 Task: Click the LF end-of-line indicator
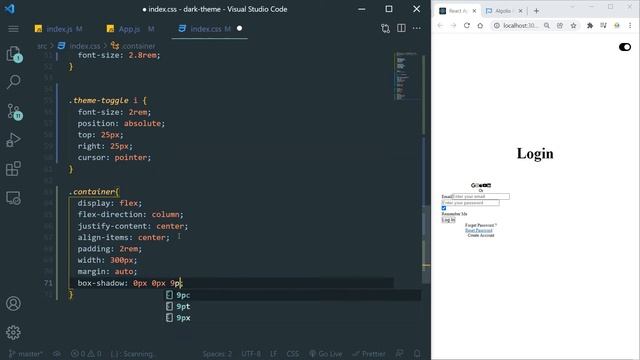click(273, 354)
